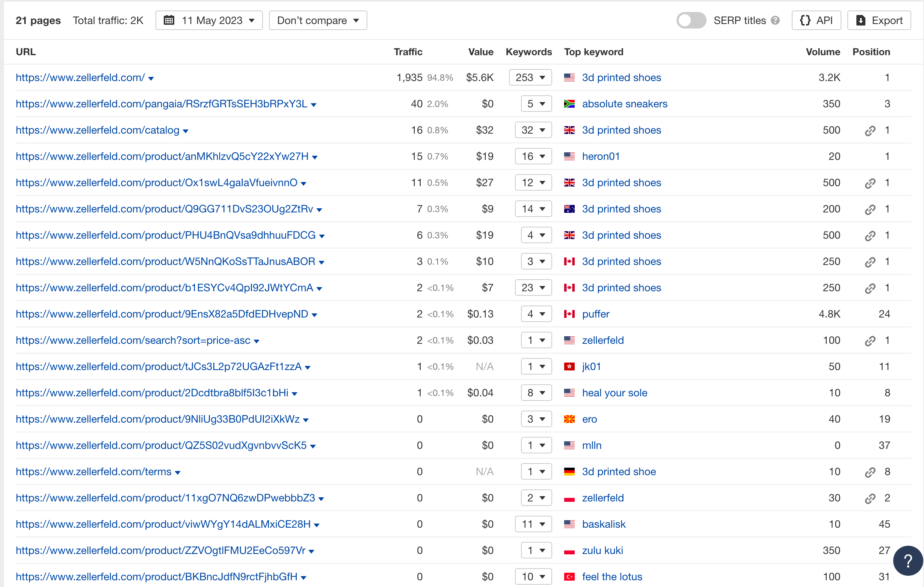Image resolution: width=924 pixels, height=587 pixels.
Task: Sort by the Volume column header
Action: coord(823,52)
